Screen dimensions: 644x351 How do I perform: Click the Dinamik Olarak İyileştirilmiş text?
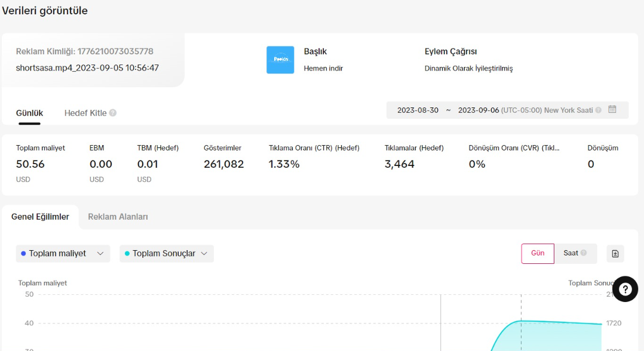tap(468, 68)
